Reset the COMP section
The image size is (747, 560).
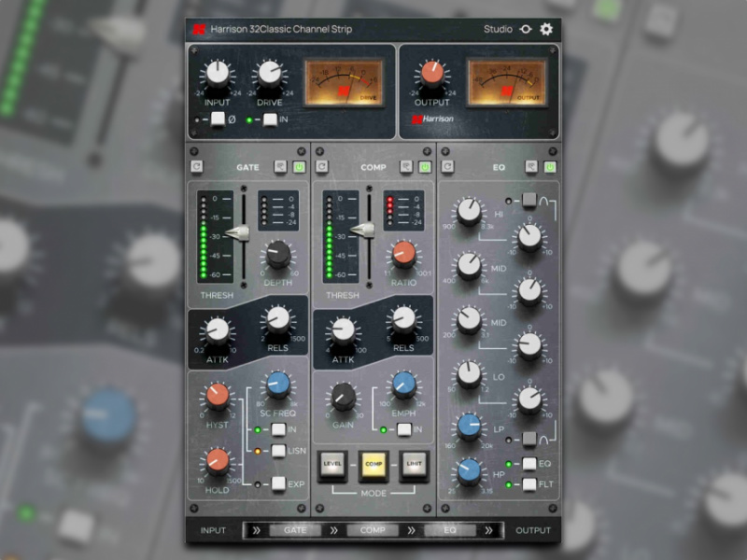coord(322,167)
